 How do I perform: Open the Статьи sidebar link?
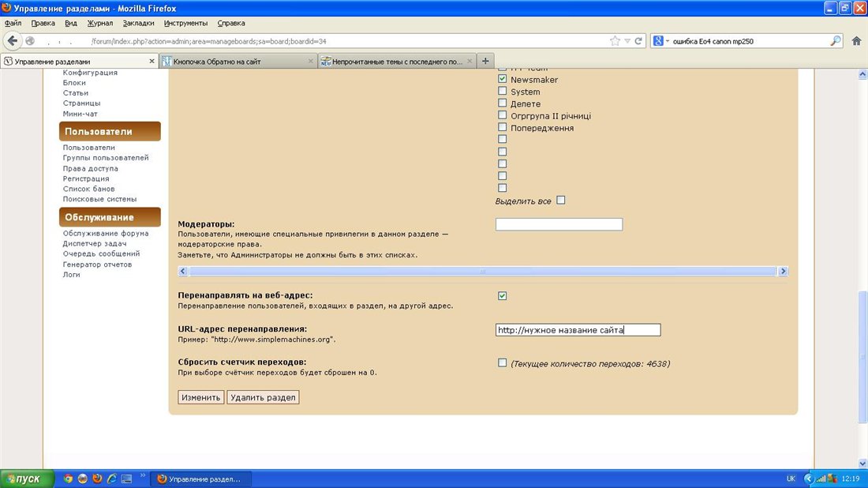tap(75, 93)
